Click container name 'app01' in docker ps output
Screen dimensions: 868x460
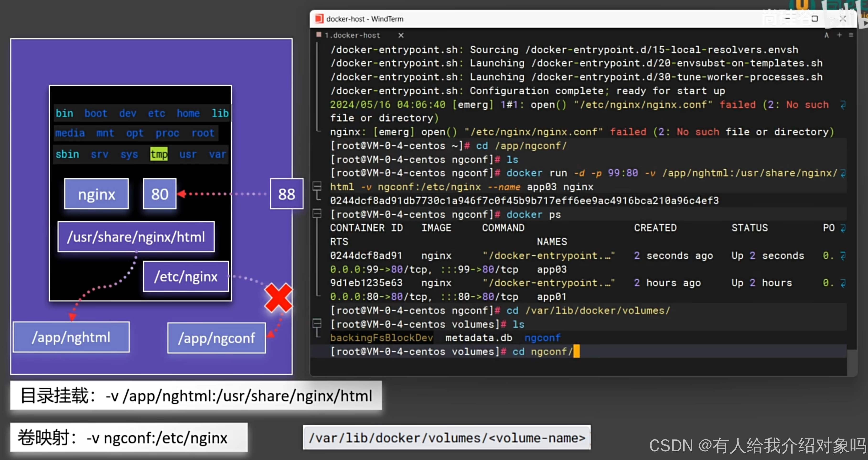tap(552, 297)
